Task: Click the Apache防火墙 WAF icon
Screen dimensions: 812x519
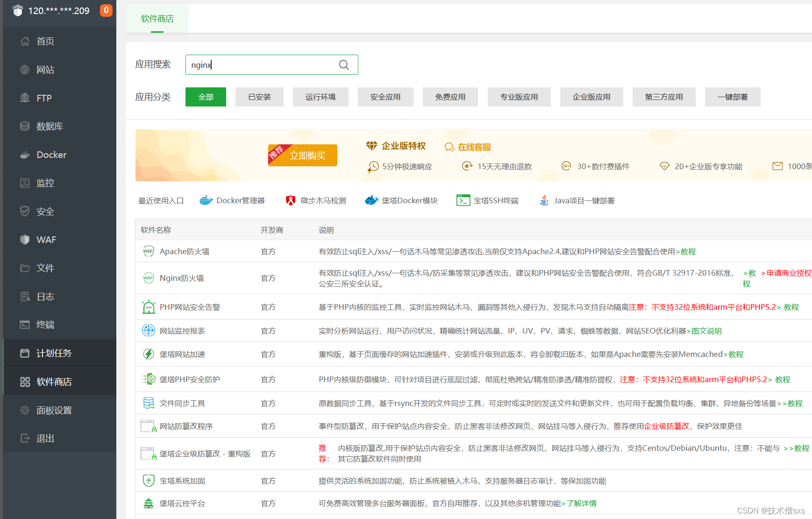Action: (148, 251)
